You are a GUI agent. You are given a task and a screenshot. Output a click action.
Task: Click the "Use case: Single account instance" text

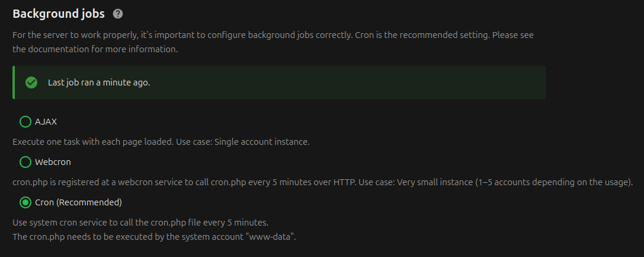coord(261,142)
